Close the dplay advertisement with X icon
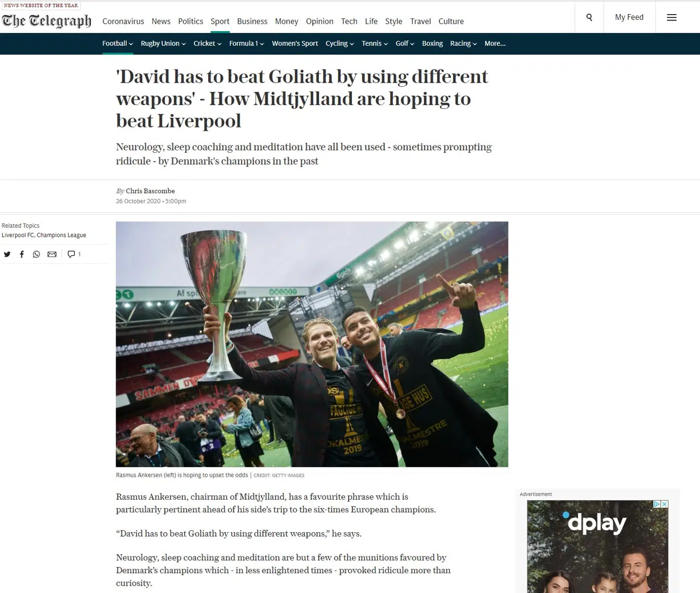Viewport: 700px width, 593px height. (665, 504)
